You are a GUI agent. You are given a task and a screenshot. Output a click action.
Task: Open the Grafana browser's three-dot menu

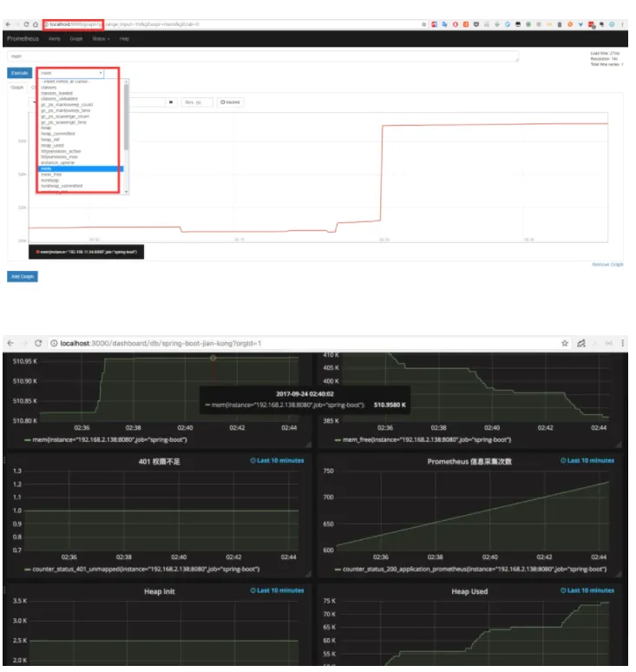[x=622, y=343]
